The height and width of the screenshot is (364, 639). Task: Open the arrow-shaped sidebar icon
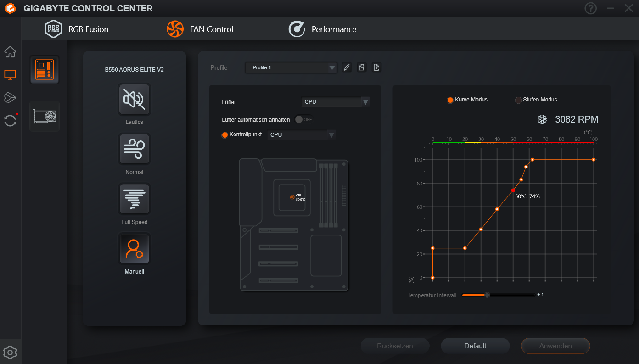(10, 97)
